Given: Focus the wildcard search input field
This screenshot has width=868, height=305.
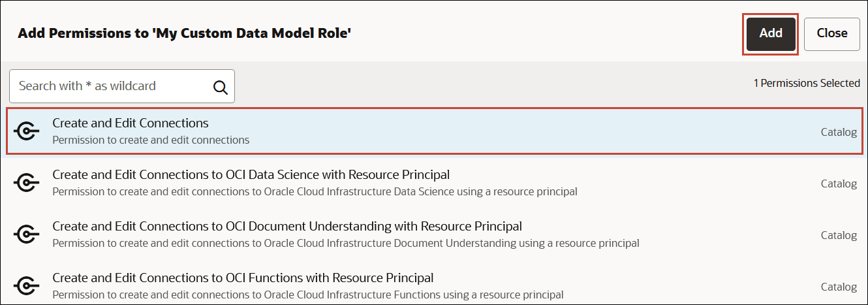Looking at the screenshot, I should 111,86.
